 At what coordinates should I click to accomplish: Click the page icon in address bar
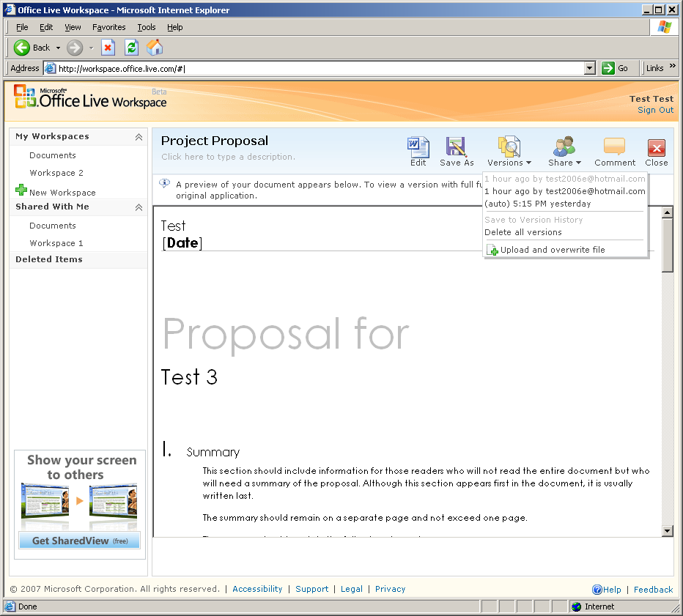pos(51,68)
